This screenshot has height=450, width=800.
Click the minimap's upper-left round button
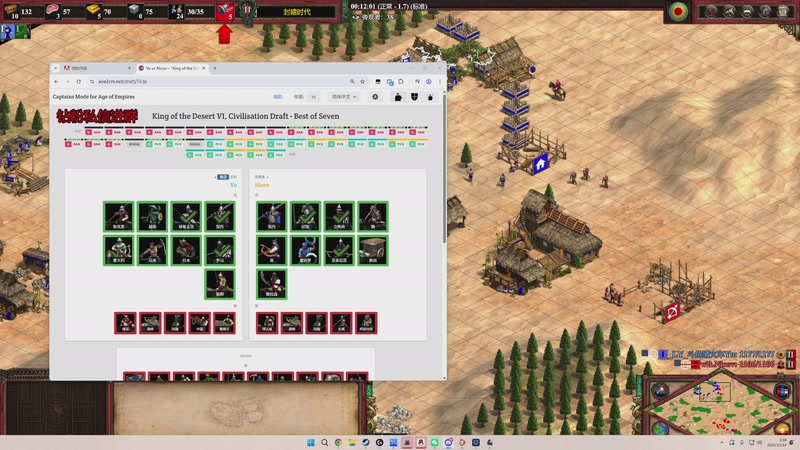coord(661,391)
